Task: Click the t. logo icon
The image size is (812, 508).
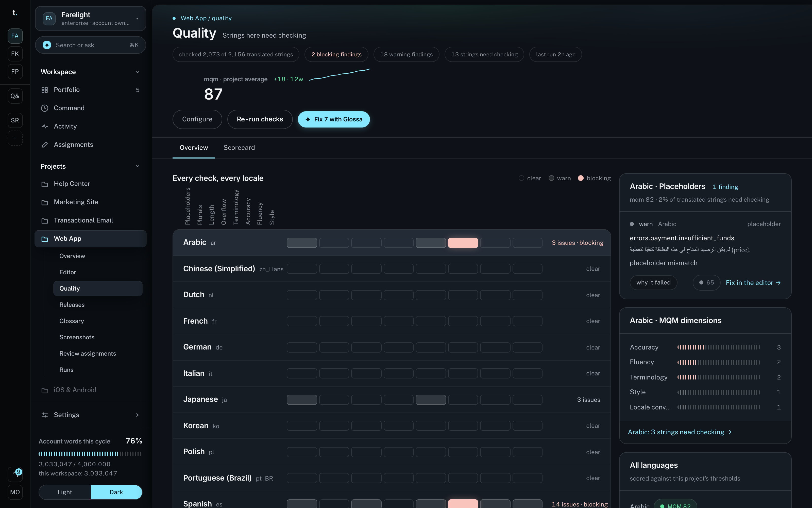Action: pyautogui.click(x=15, y=13)
